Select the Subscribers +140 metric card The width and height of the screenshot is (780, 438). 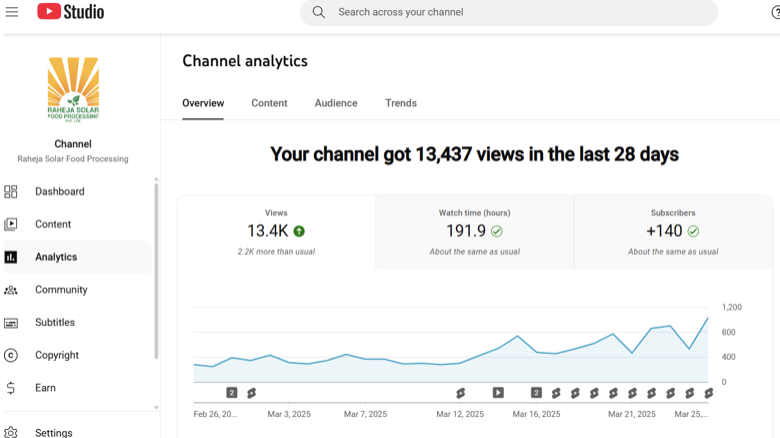point(673,232)
